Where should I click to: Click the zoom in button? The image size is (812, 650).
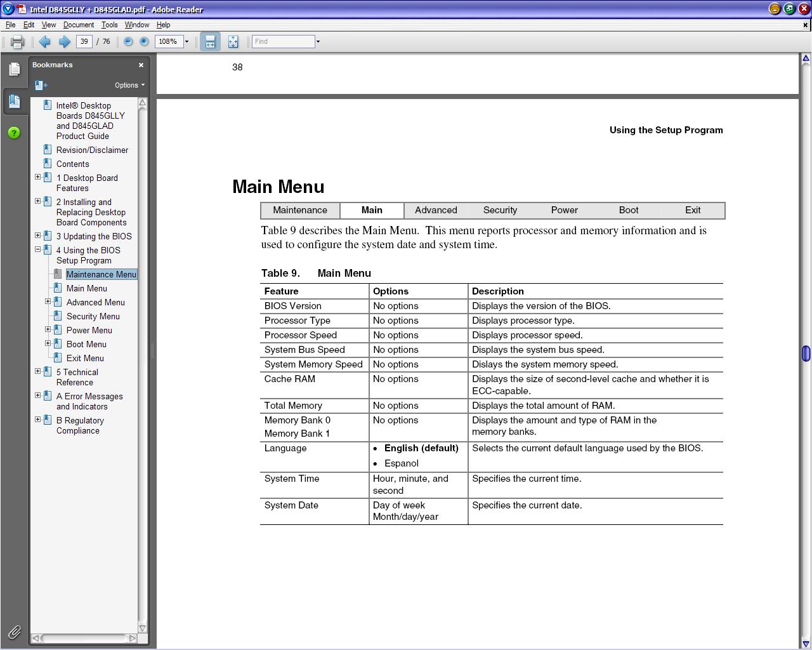(x=144, y=41)
